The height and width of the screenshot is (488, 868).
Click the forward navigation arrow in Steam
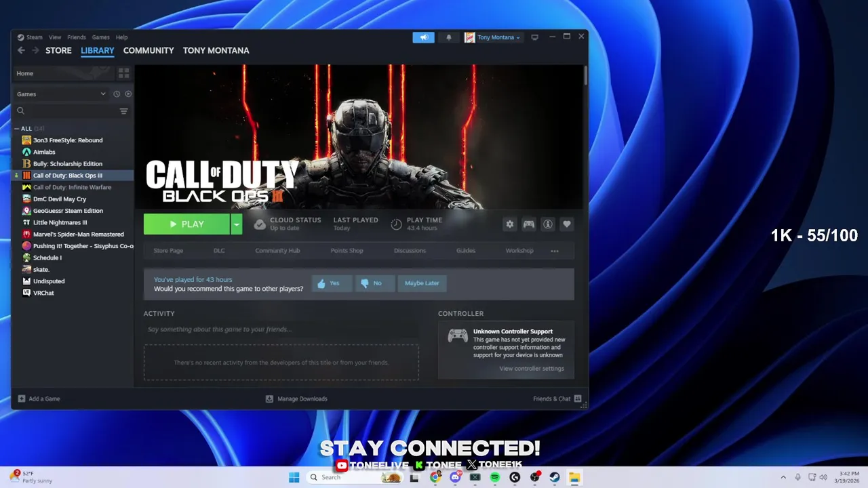(35, 50)
